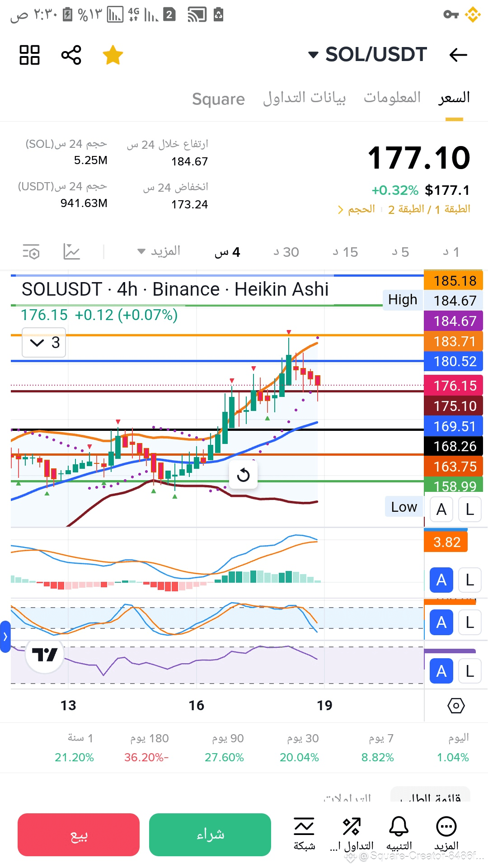
Task: Tap the share icon
Action: click(x=71, y=55)
